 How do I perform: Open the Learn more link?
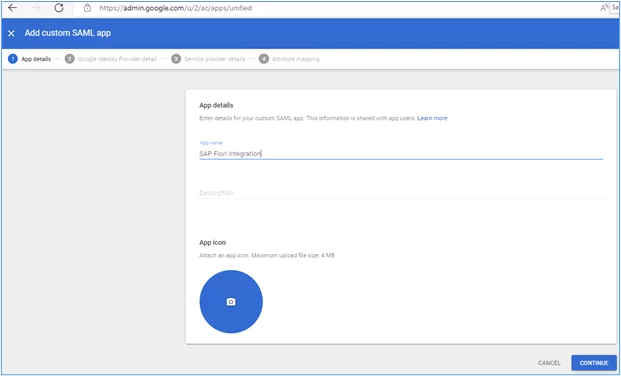point(432,118)
